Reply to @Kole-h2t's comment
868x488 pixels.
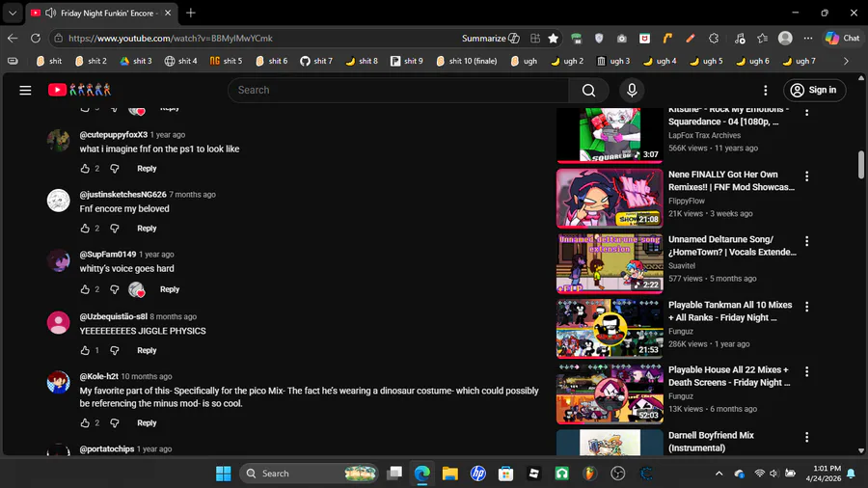[x=147, y=422]
